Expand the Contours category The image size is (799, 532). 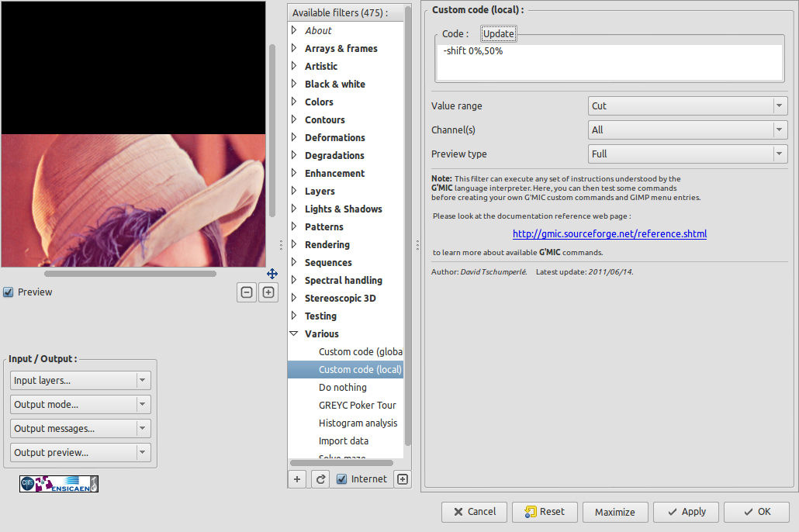pyautogui.click(x=294, y=119)
